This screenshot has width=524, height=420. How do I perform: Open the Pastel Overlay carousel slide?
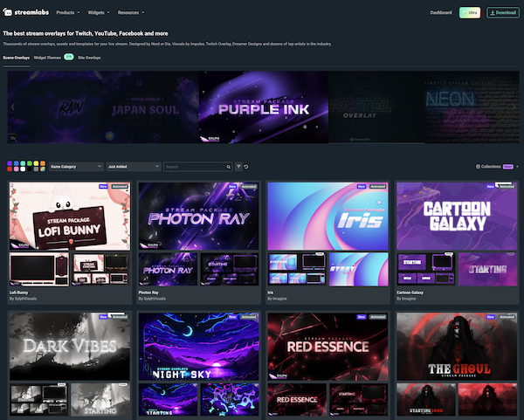pos(376,107)
